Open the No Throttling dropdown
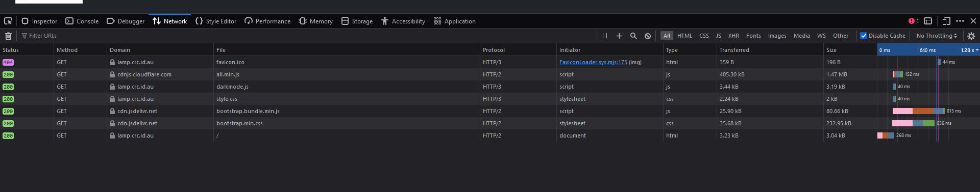980x192 pixels. [x=937, y=36]
